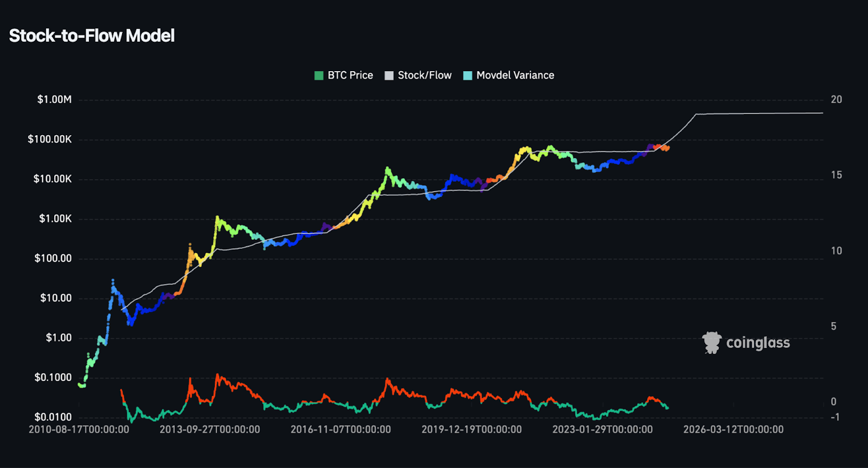Click the $100.00 y-axis label
Viewport: 868px width, 468px height.
(x=53, y=258)
